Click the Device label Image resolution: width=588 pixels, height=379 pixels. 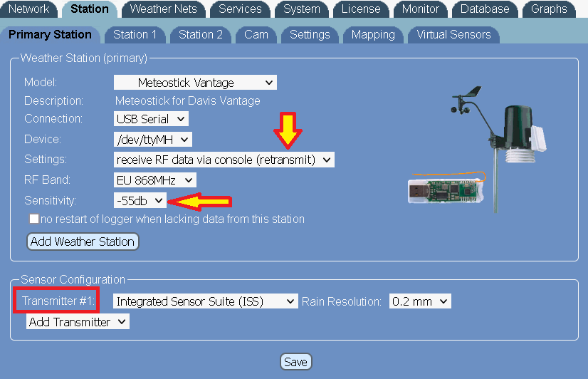[43, 139]
